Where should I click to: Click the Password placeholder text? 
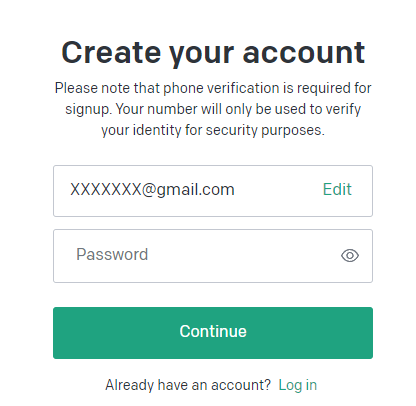(112, 254)
